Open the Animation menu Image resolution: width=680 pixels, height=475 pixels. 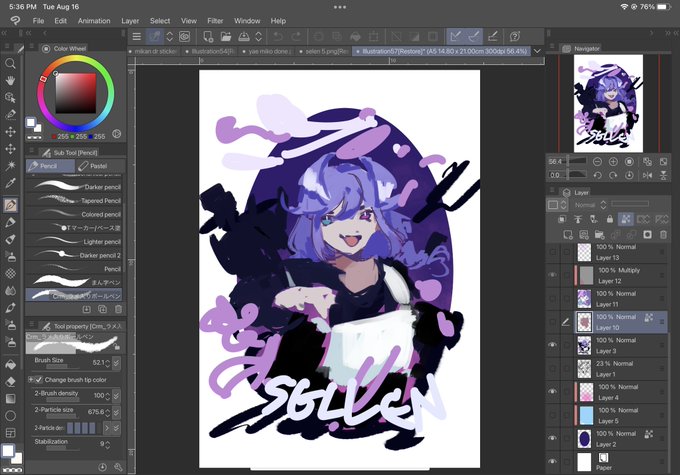click(x=94, y=20)
